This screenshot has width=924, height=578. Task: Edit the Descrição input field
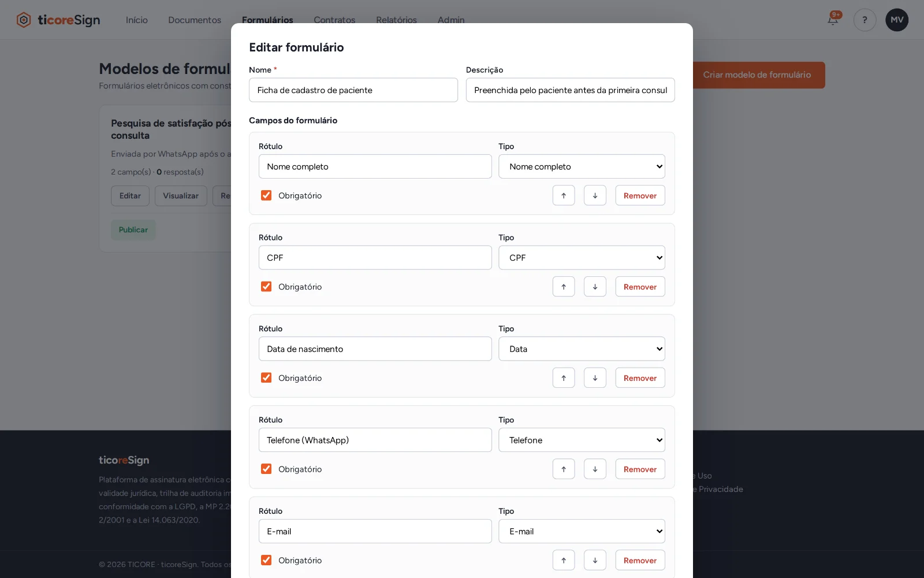[571, 90]
